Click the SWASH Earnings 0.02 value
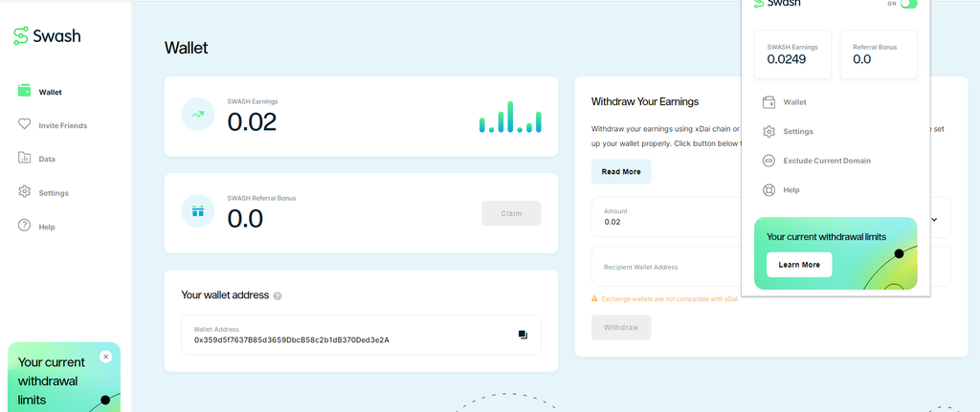 pyautogui.click(x=252, y=121)
